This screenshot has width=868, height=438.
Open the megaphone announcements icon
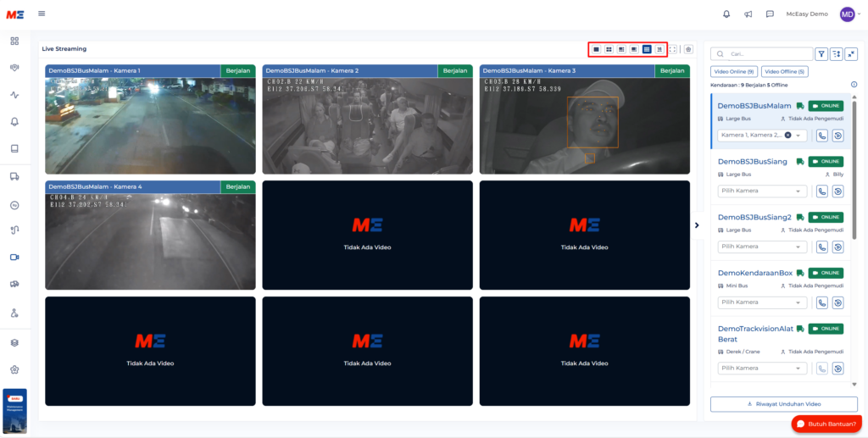[x=748, y=14]
